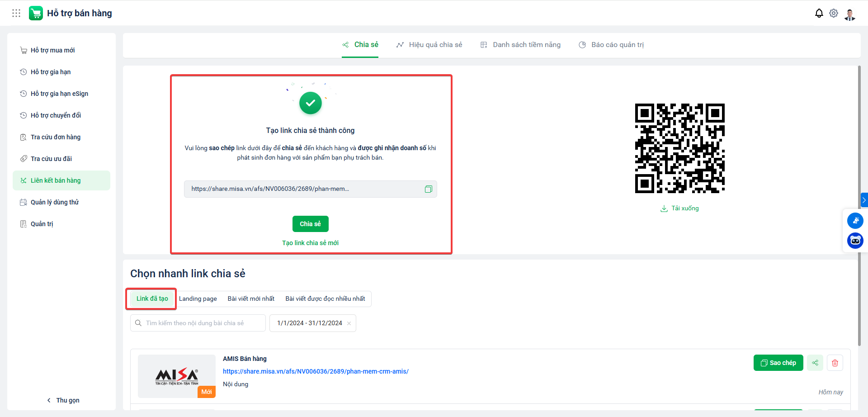Click the green Chia sẻ button
868x417 pixels.
coord(311,224)
